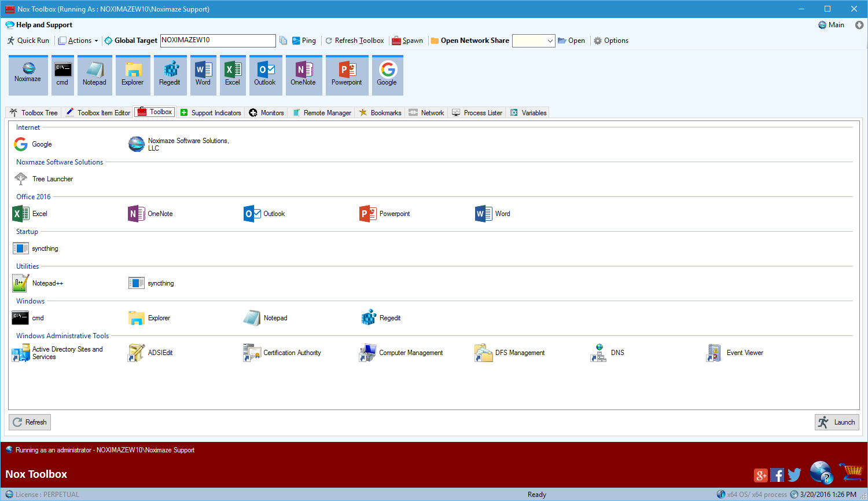Image resolution: width=868 pixels, height=501 pixels.
Task: Click inside the Global Target input field
Action: click(218, 41)
